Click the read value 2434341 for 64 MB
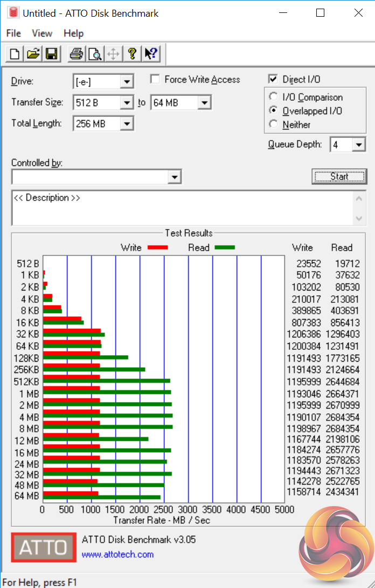The width and height of the screenshot is (375, 588). pyautogui.click(x=342, y=491)
